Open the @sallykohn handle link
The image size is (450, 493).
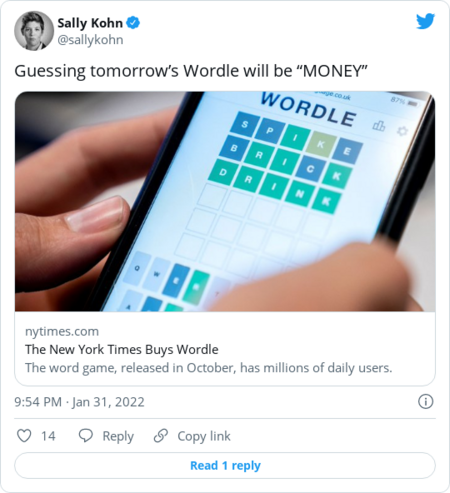(x=90, y=40)
